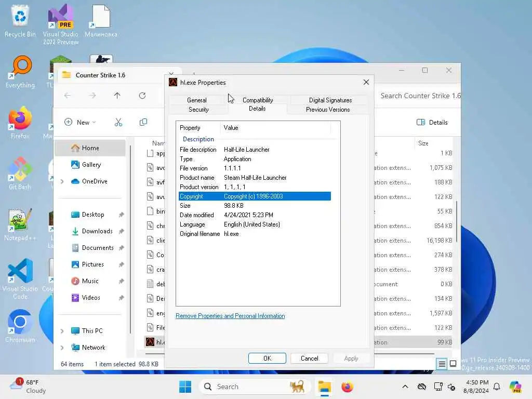Open the taskbar clock showing 4:50 PM
The image size is (532, 399).
click(x=476, y=387)
